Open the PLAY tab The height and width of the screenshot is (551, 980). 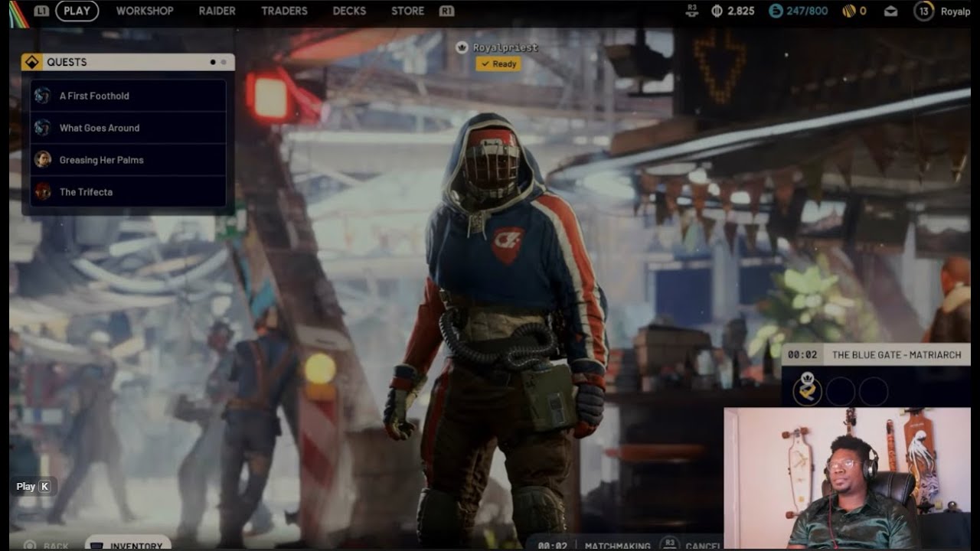[77, 11]
